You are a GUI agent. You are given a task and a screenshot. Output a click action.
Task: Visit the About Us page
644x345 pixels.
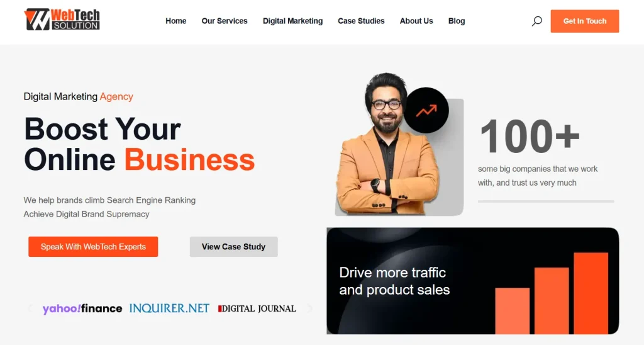click(x=416, y=21)
